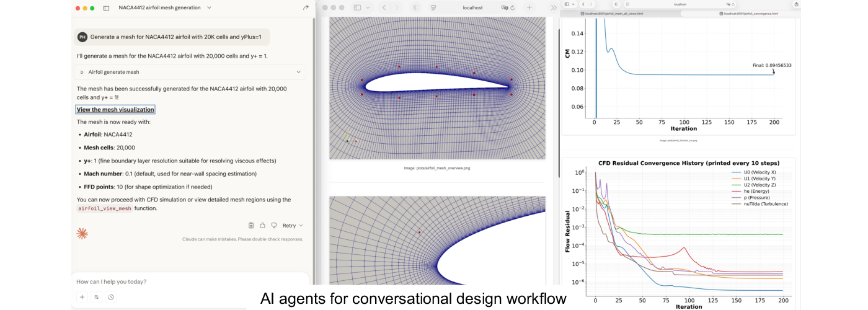Open the View the mesh visualization link
This screenshot has width=868, height=310.
(115, 110)
